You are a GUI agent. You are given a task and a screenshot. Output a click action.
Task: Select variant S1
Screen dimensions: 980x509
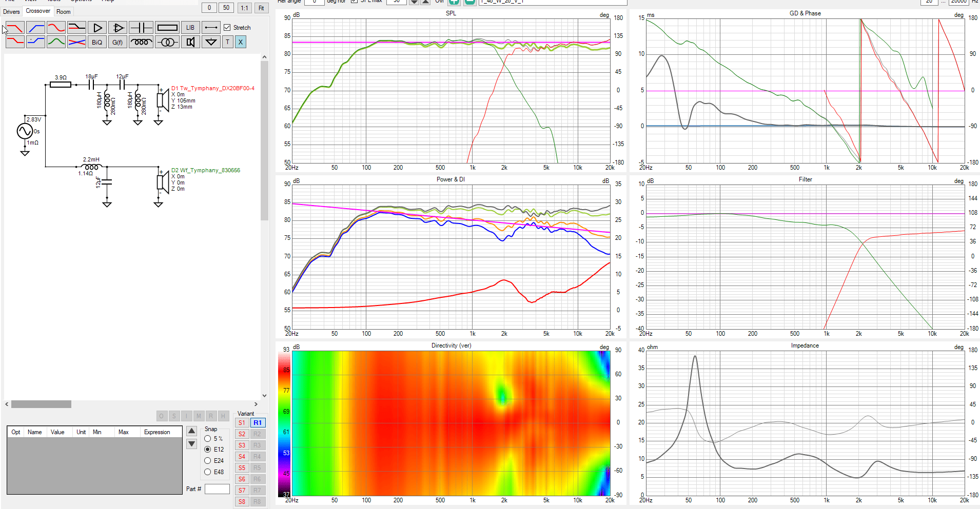click(x=242, y=423)
